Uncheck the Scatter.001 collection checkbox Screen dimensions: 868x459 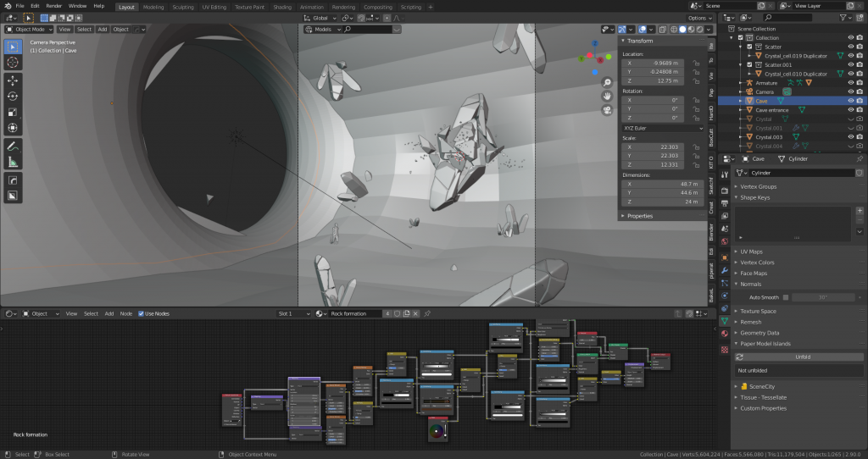(x=750, y=64)
